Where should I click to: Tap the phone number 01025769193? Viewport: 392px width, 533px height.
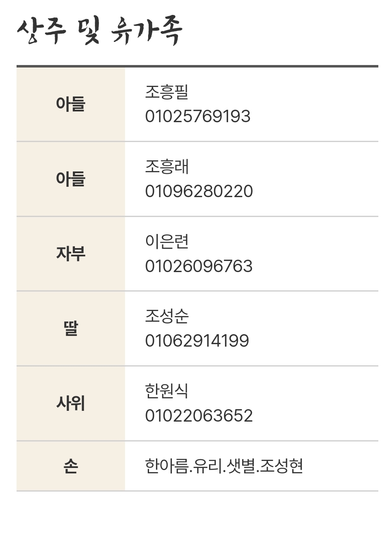[x=197, y=117]
